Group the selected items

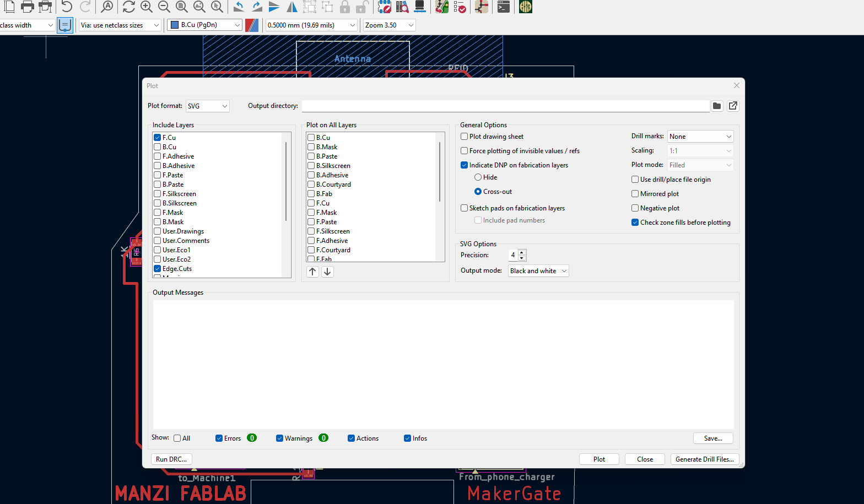pyautogui.click(x=310, y=7)
